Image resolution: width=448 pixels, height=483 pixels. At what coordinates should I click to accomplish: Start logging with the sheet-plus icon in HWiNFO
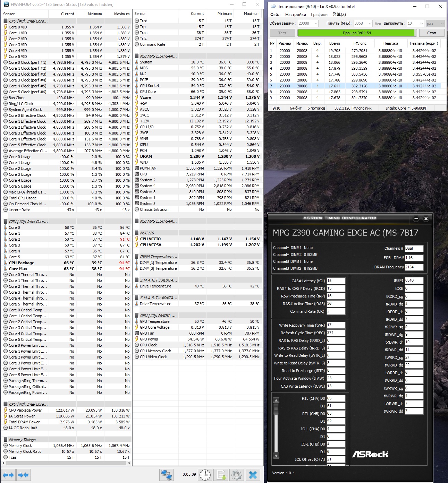[x=221, y=475]
